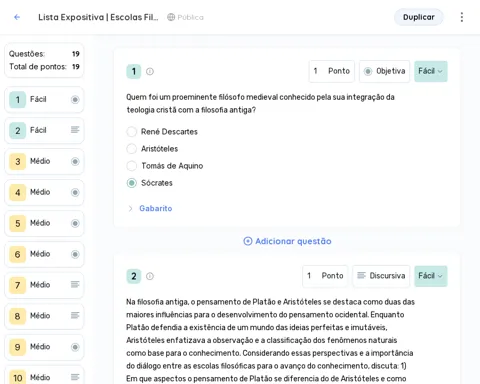Click the objective-type icon on sidebar item 1
Image resolution: width=480 pixels, height=384 pixels.
coord(75,99)
